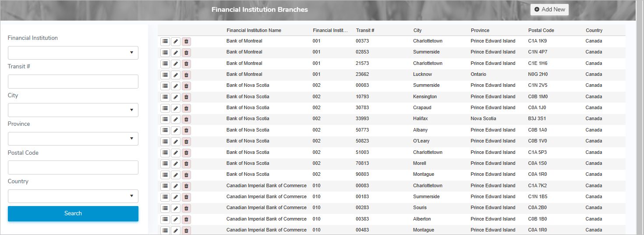Focus the Postal Code text box
The image size is (644, 235).
point(73,167)
